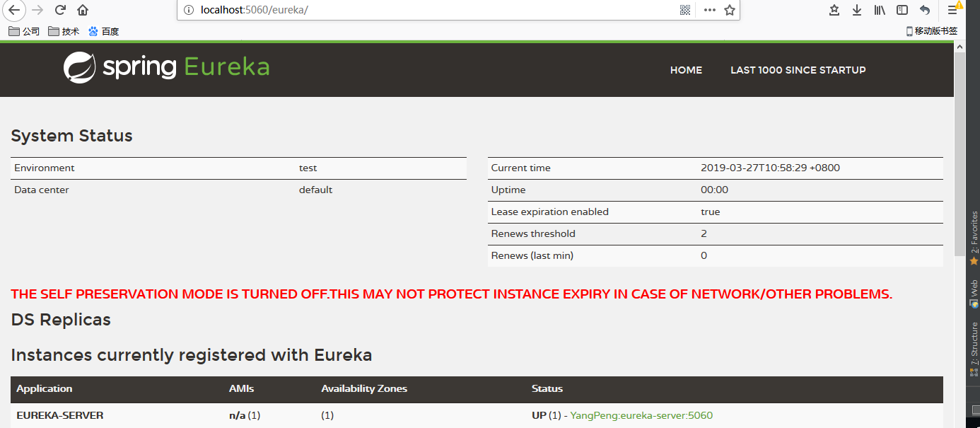Open the Firefox hamburger menu

tap(951, 10)
